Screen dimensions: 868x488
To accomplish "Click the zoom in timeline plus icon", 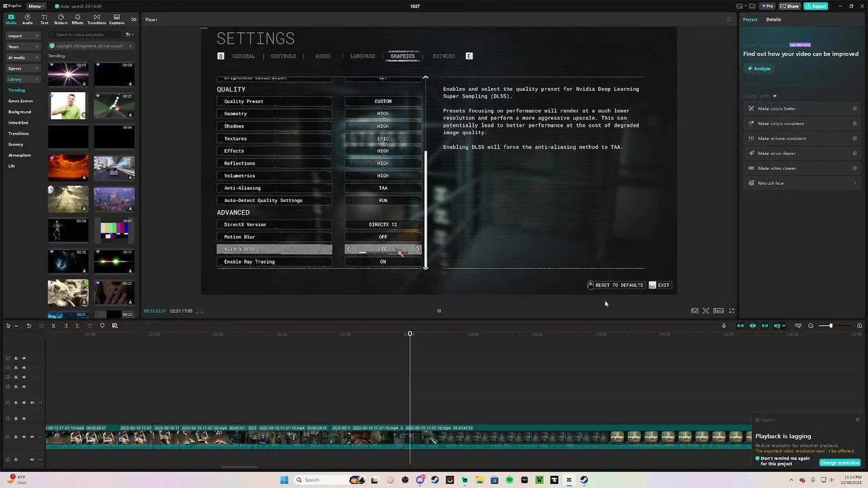I will 860,325.
